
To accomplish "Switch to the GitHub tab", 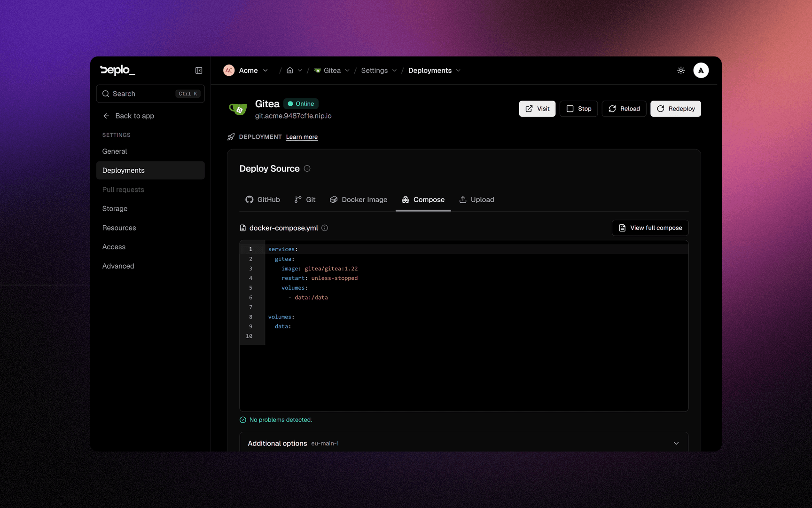I will 263,200.
